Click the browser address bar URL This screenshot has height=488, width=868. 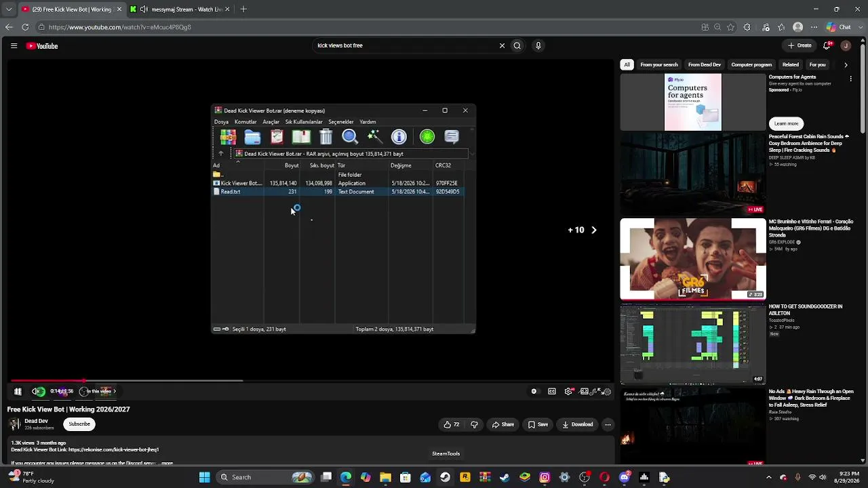[x=120, y=27]
